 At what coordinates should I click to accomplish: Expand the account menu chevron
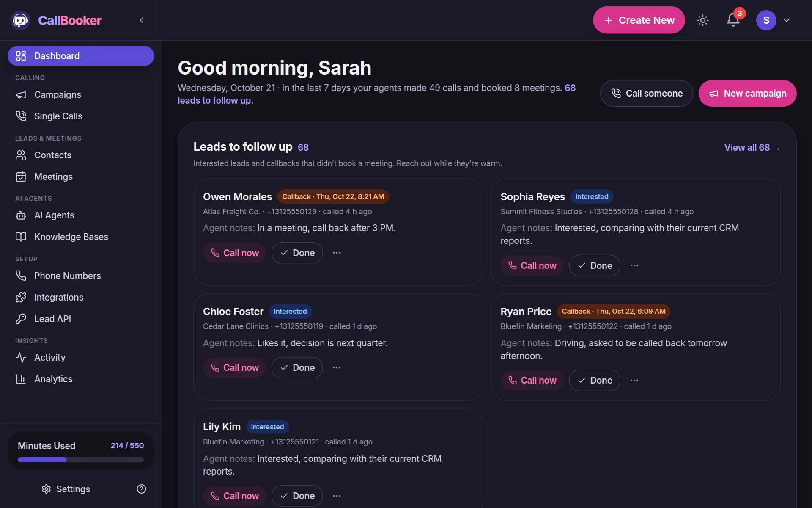pyautogui.click(x=787, y=20)
